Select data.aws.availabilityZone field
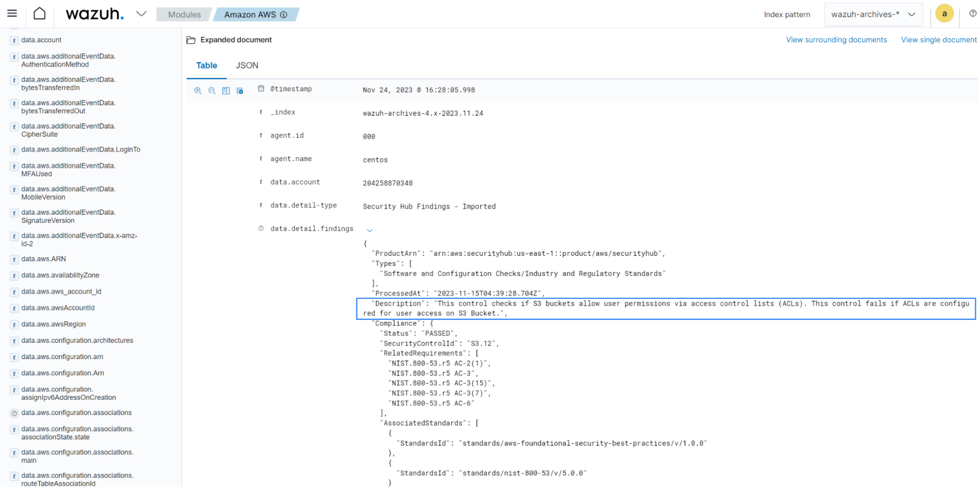This screenshot has height=487, width=980. (x=60, y=275)
